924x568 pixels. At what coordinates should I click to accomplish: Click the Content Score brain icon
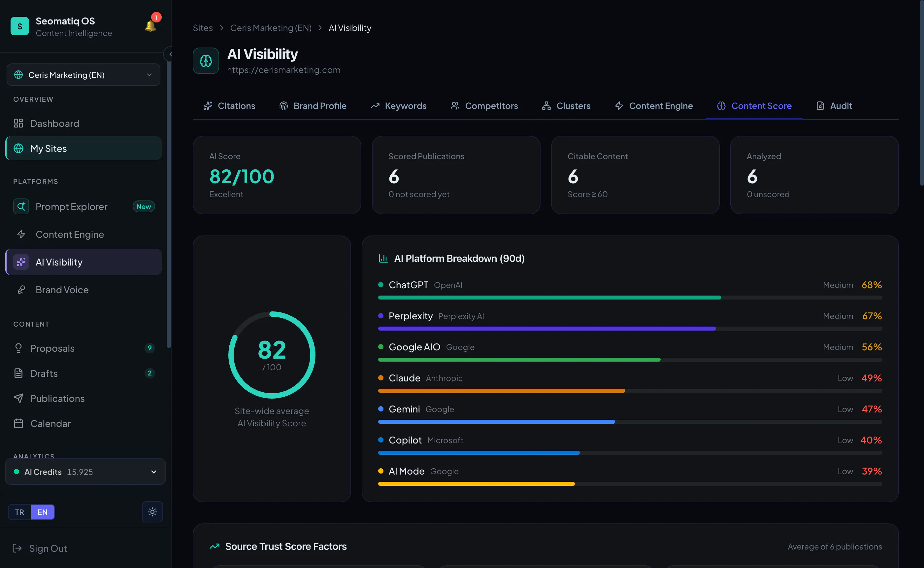point(721,106)
